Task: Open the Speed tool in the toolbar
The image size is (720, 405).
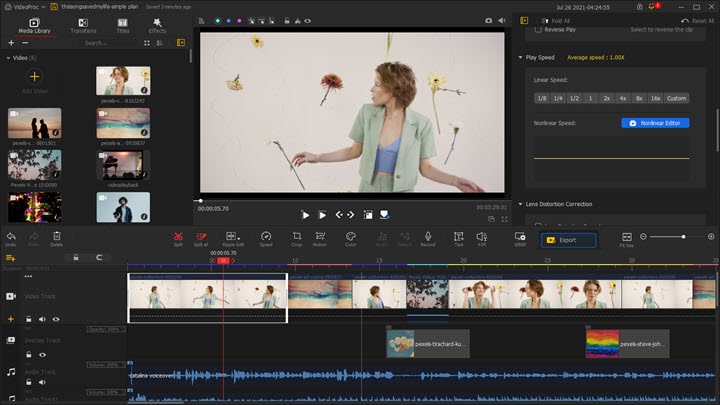Action: click(266, 235)
